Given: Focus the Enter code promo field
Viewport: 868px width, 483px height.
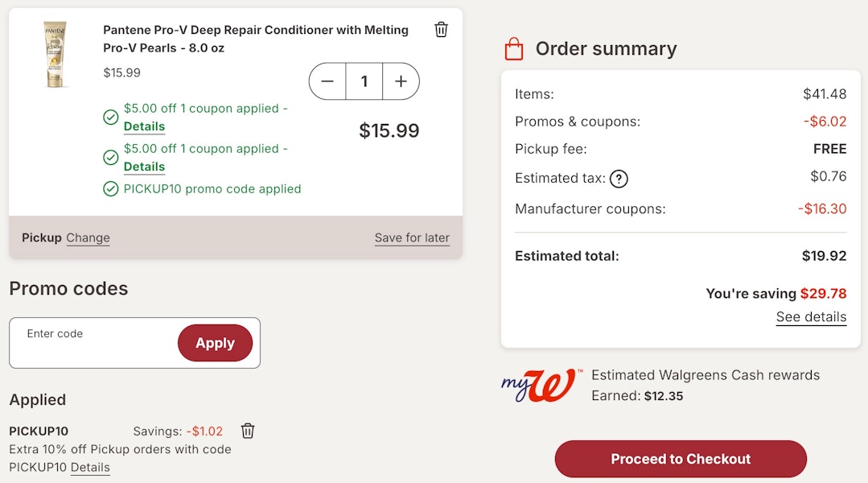Looking at the screenshot, I should (94, 342).
